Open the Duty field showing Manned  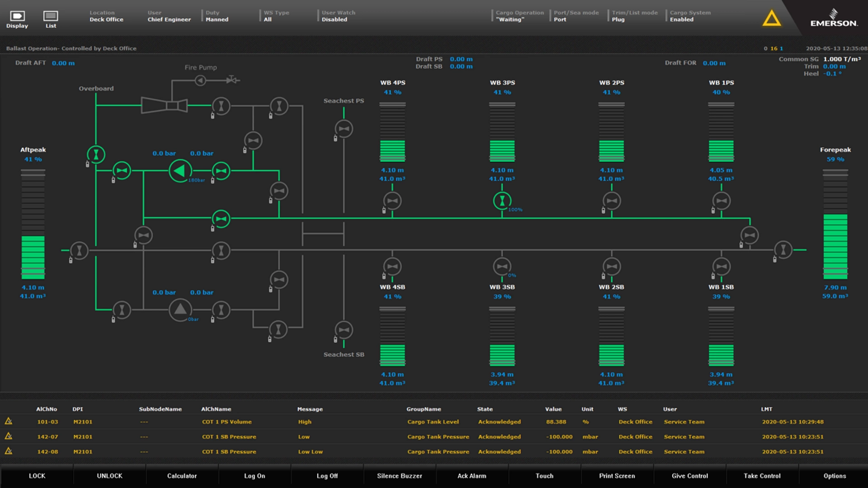point(217,16)
